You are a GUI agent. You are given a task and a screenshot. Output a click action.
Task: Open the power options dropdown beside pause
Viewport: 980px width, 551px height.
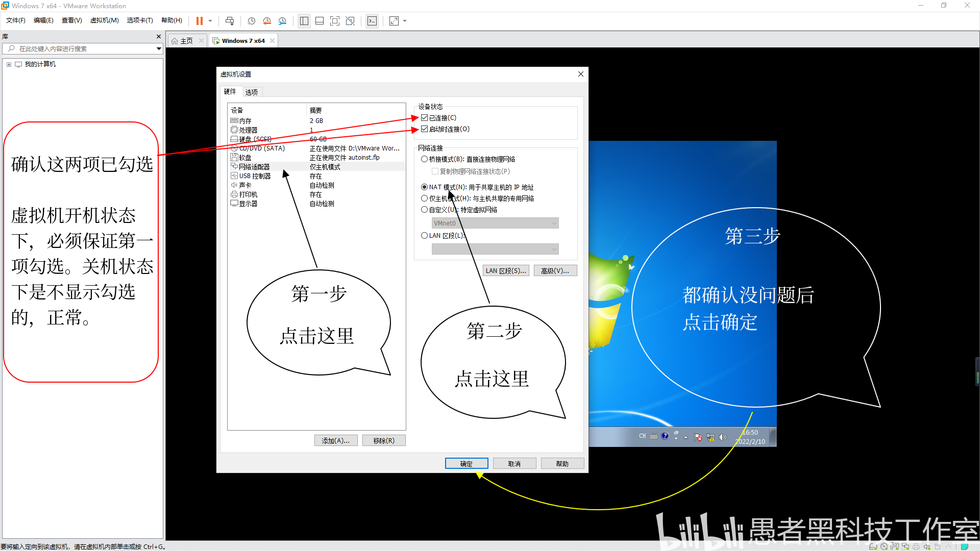tap(210, 21)
